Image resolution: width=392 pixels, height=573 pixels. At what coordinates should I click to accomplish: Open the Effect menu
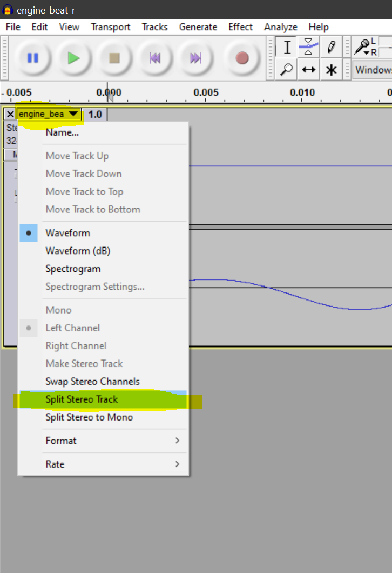pyautogui.click(x=240, y=27)
